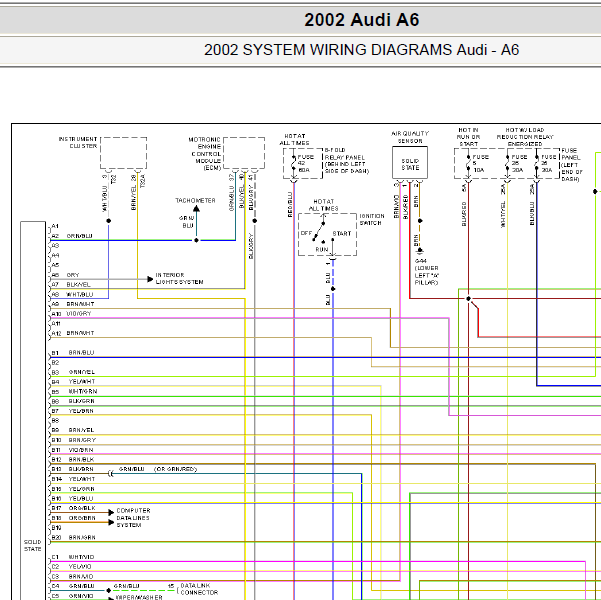Click the G44 ground symbol
This screenshot has height=600, width=601.
420,251
